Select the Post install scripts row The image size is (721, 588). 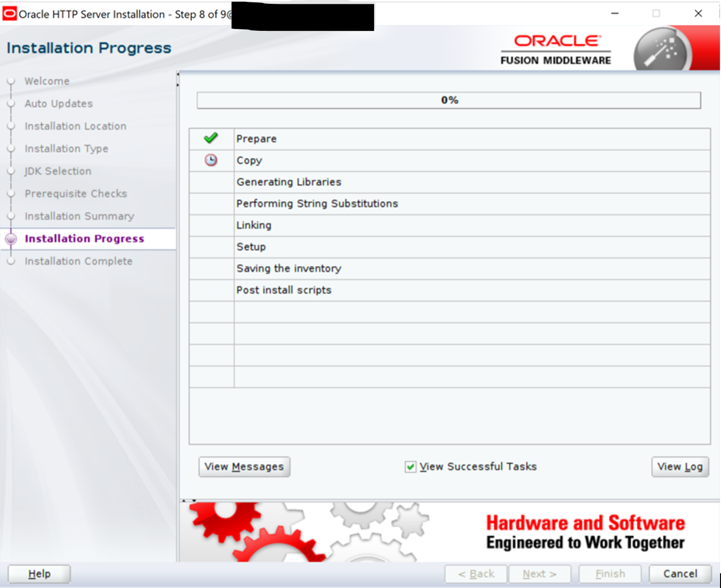click(x=284, y=290)
